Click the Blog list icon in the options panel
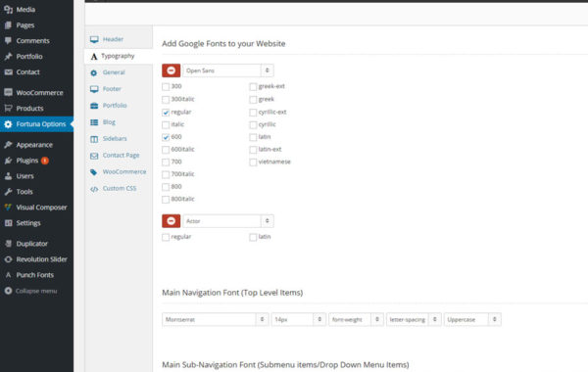The width and height of the screenshot is (588, 372). point(94,122)
